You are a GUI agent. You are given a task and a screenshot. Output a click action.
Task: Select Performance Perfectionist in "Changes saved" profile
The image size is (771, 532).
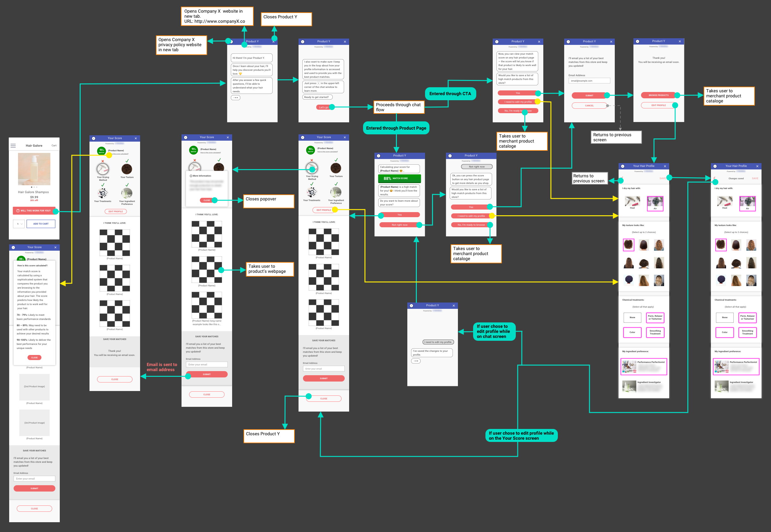736,367
